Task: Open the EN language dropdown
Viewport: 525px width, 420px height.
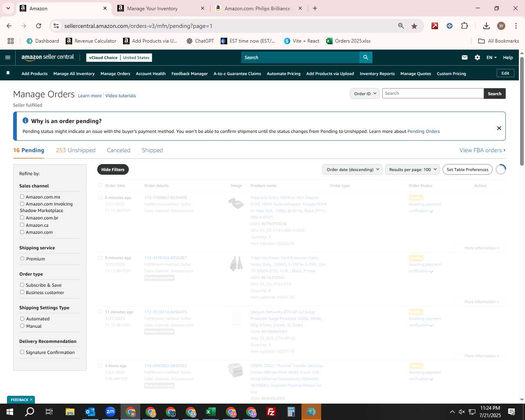Action: click(x=491, y=57)
